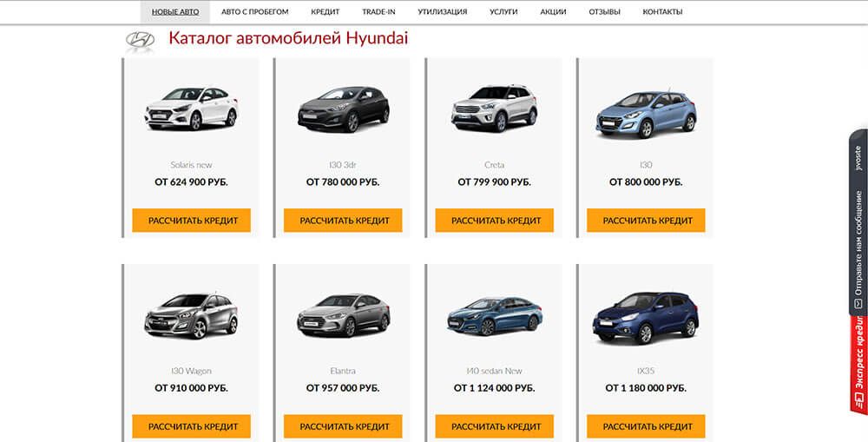Click the light blue I30 car picture
The image size is (868, 442).
pos(646,115)
